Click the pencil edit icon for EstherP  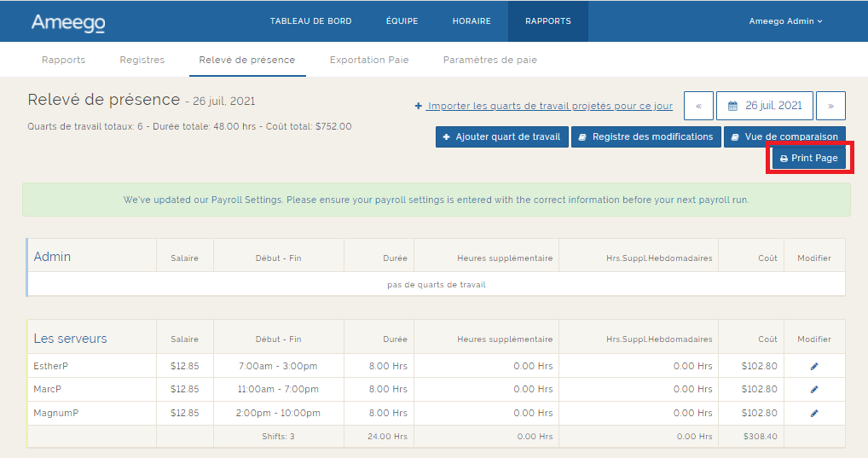click(813, 366)
